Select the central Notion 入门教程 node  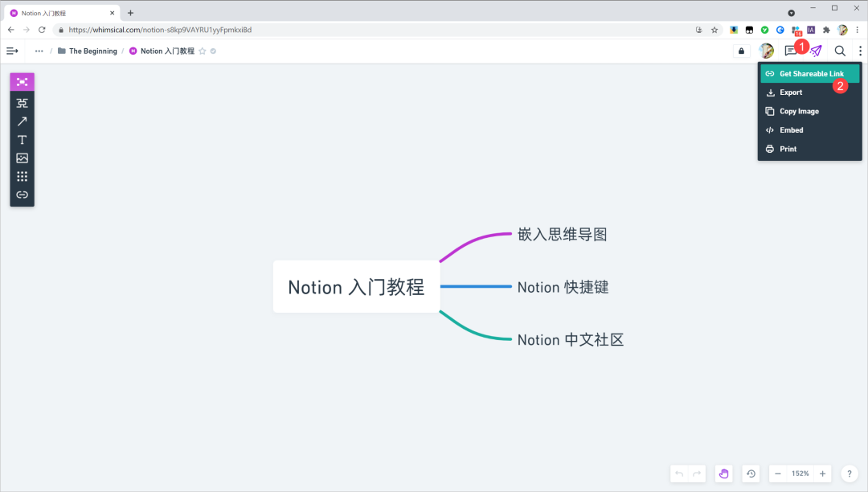point(357,287)
